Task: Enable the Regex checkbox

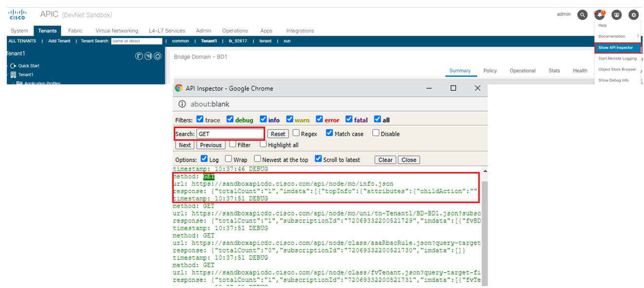Action: (296, 133)
